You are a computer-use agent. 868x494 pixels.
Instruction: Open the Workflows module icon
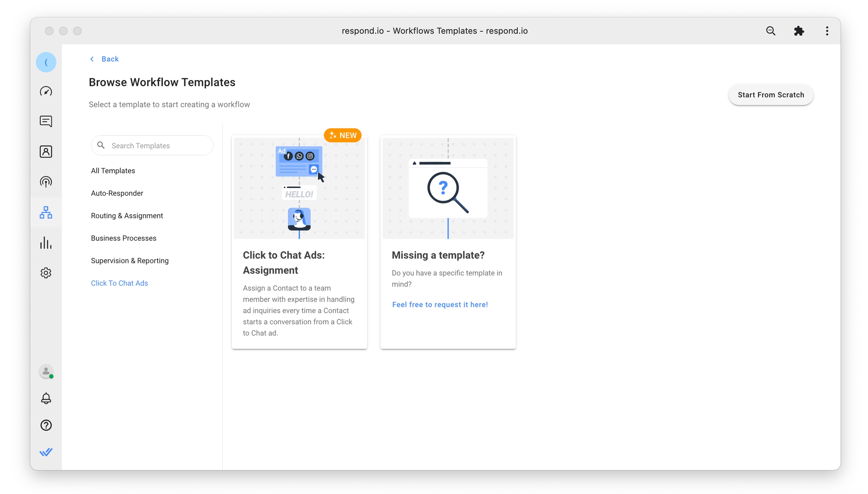pos(46,212)
